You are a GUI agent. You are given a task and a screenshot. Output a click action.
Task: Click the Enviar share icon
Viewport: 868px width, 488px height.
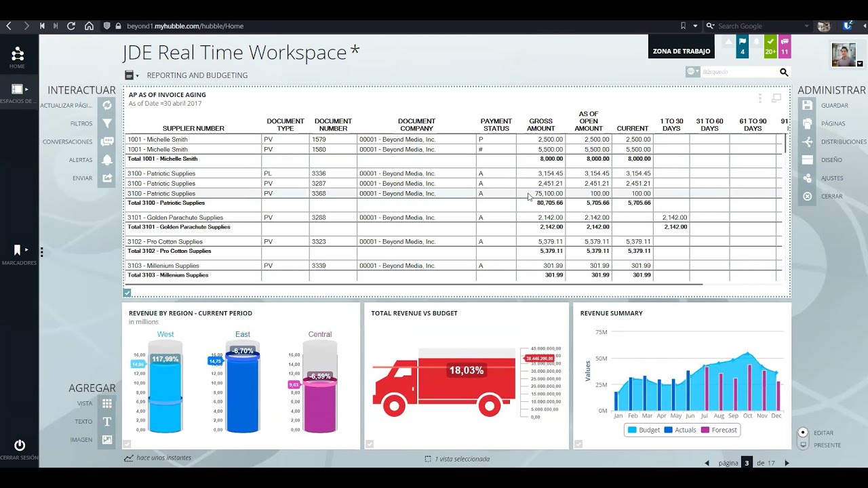[107, 178]
